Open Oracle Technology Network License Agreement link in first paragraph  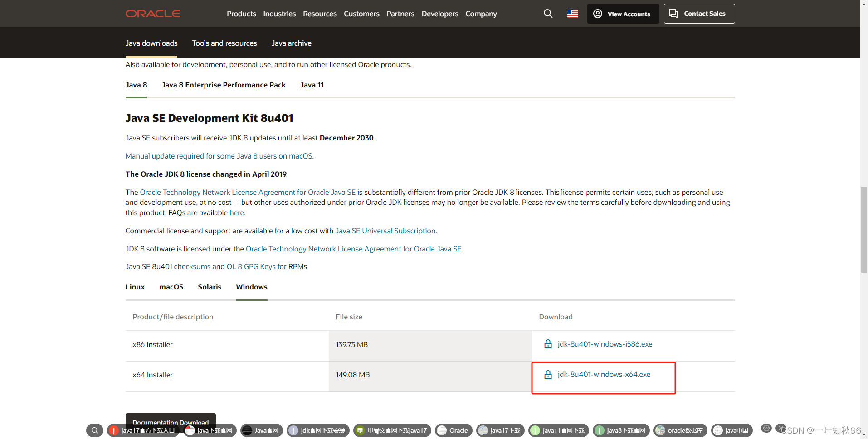point(248,192)
